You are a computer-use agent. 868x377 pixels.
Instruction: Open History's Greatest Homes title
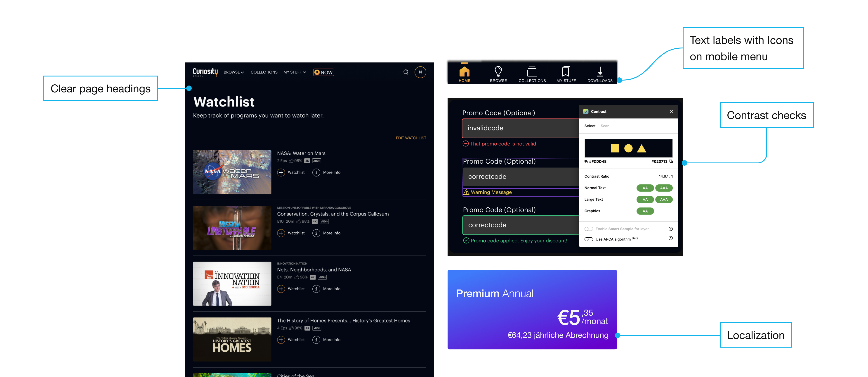(343, 320)
